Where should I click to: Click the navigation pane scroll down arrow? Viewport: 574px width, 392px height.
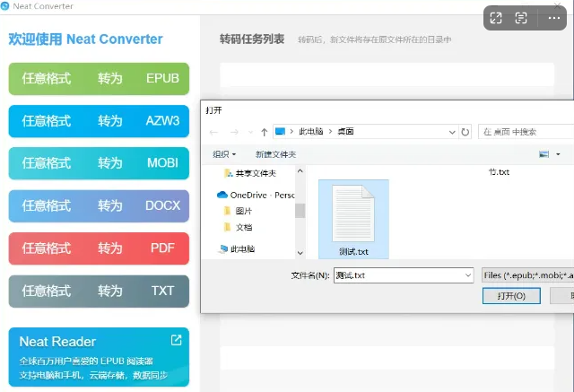(x=300, y=253)
